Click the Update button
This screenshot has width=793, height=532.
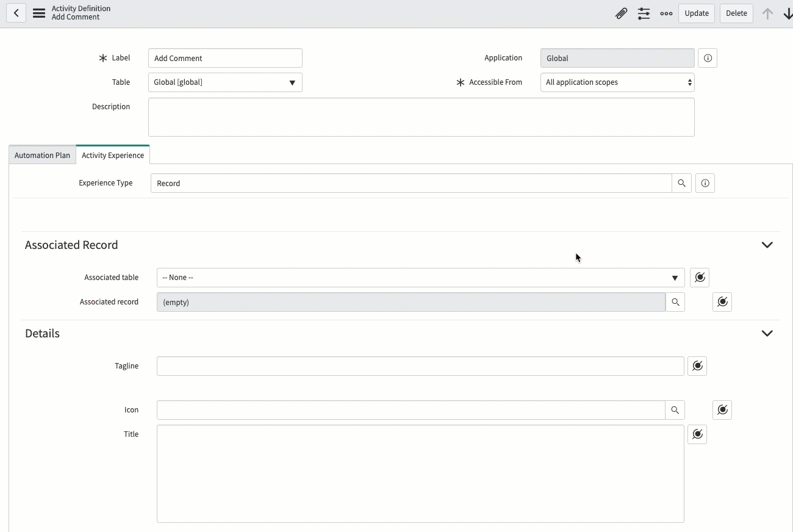[697, 13]
